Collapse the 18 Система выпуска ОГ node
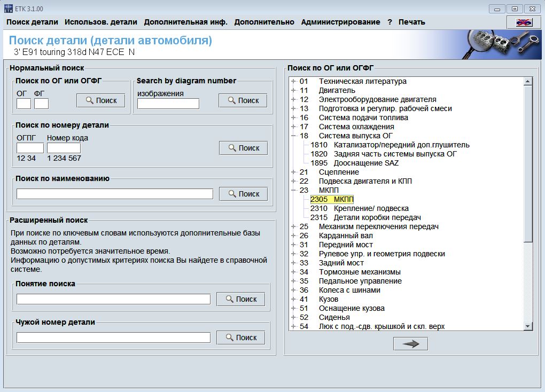This screenshot has height=392, width=545. point(293,136)
